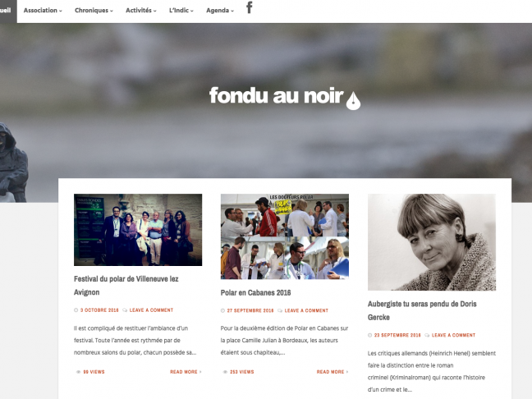Screen dimensions: 532x399
Task: Expand the Association dropdown menu
Action: tap(43, 11)
